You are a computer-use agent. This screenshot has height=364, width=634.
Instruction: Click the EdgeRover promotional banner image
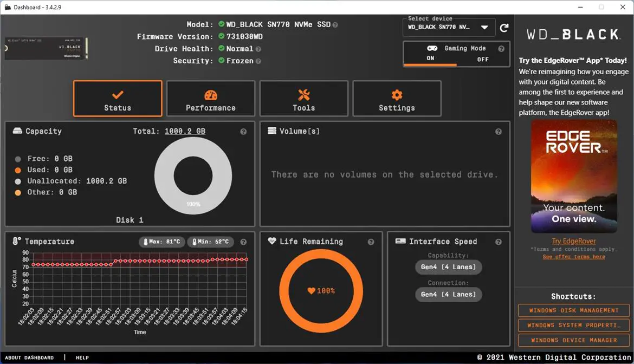(574, 177)
